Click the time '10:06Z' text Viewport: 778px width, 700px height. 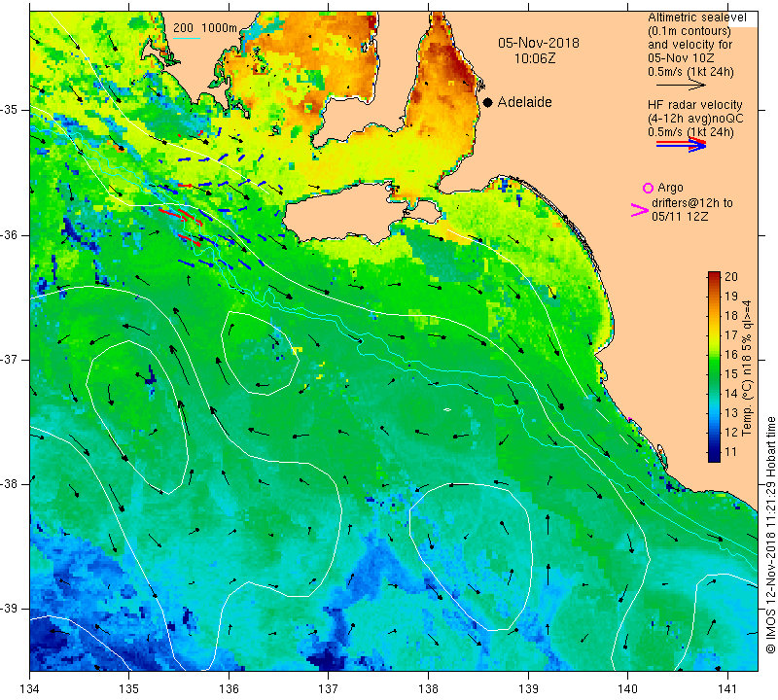(x=534, y=58)
